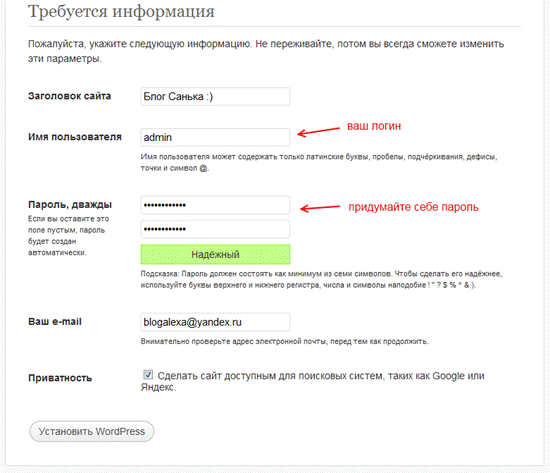550x473 pixels.
Task: Focus the second password confirmation field
Action: [215, 229]
